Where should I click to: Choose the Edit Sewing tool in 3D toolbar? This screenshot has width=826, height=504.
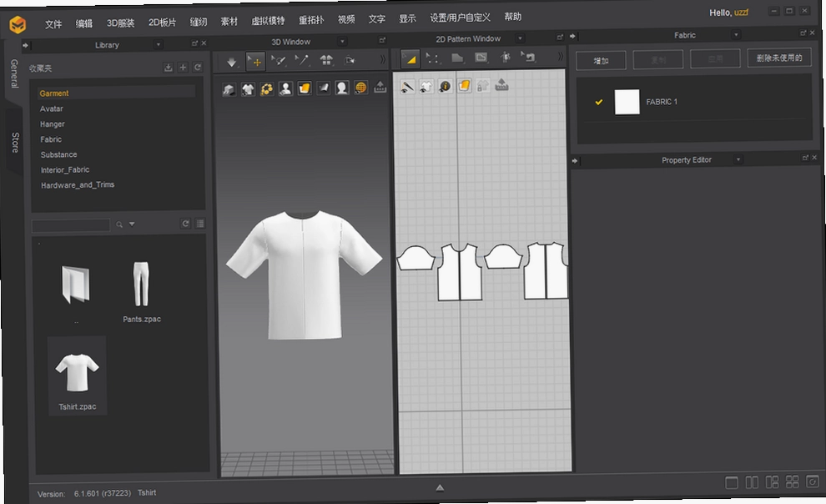(278, 61)
